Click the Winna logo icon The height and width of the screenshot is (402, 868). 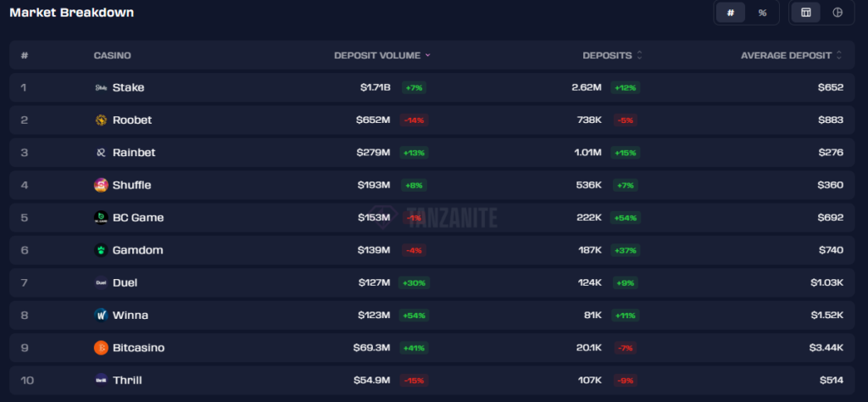point(101,315)
